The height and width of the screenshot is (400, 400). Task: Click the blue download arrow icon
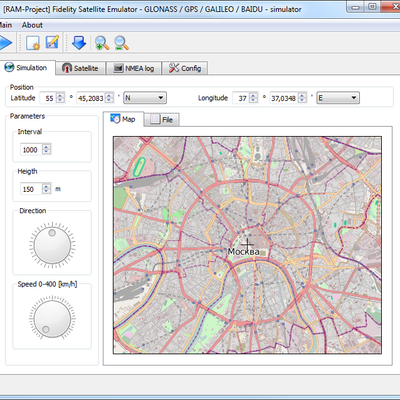(79, 43)
